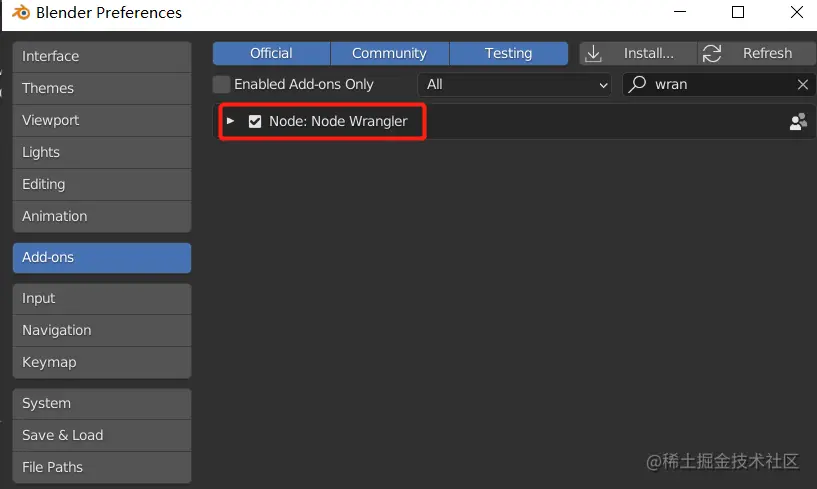Open the Input preferences section

102,299
